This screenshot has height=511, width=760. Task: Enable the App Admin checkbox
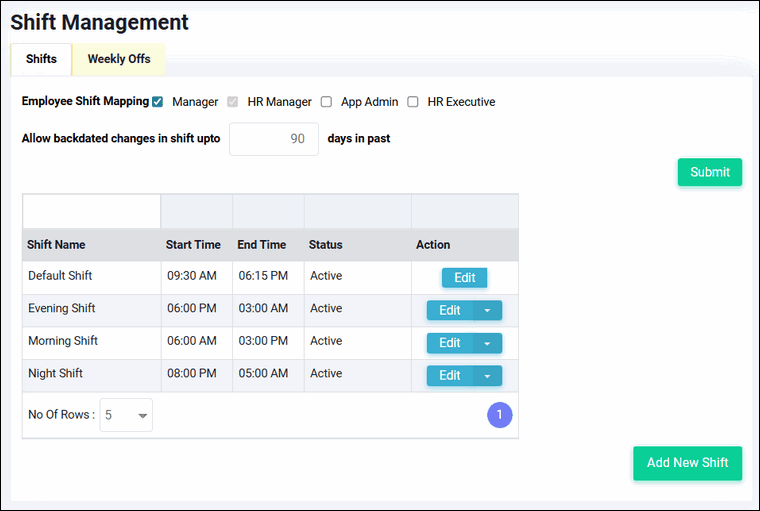(x=326, y=102)
